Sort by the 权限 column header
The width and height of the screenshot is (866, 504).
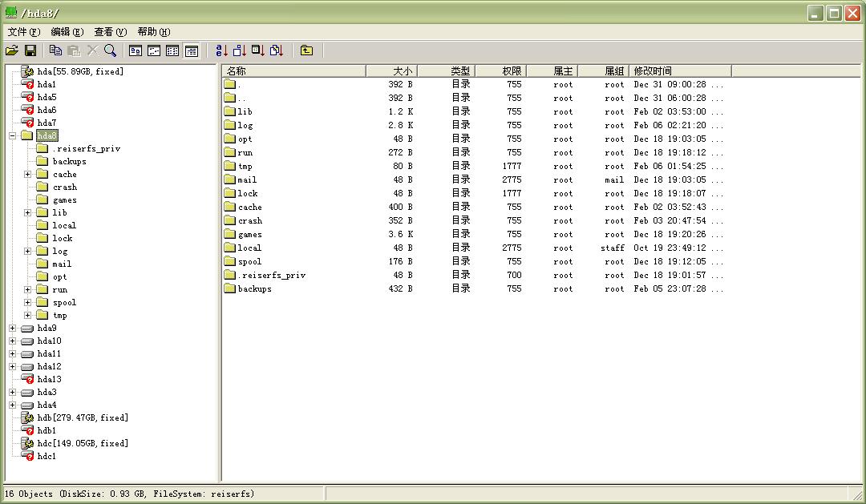coord(501,71)
